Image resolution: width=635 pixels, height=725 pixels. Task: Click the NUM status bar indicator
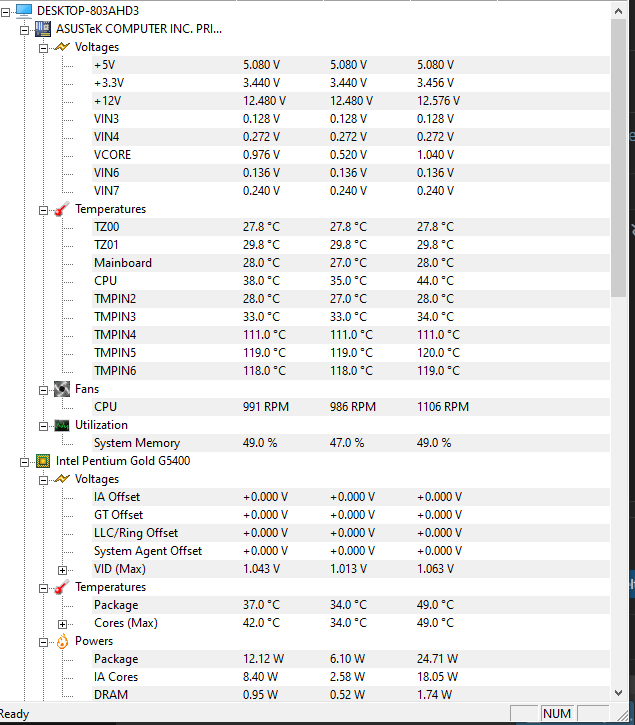tap(557, 713)
